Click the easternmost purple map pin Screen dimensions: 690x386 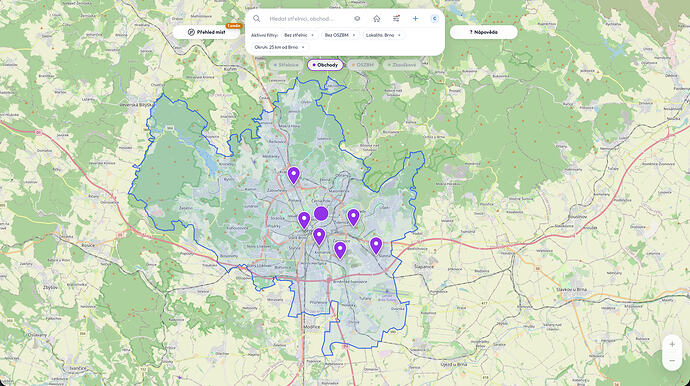(x=376, y=246)
